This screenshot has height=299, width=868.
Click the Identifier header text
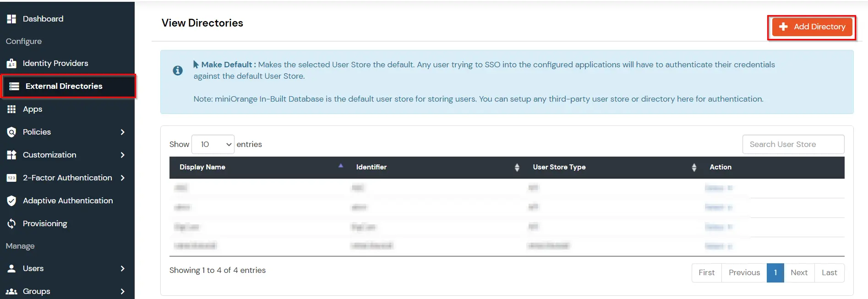[371, 167]
